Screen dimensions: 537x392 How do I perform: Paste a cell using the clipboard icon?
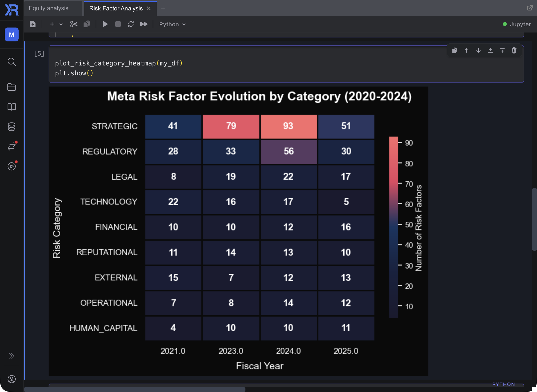pos(87,24)
